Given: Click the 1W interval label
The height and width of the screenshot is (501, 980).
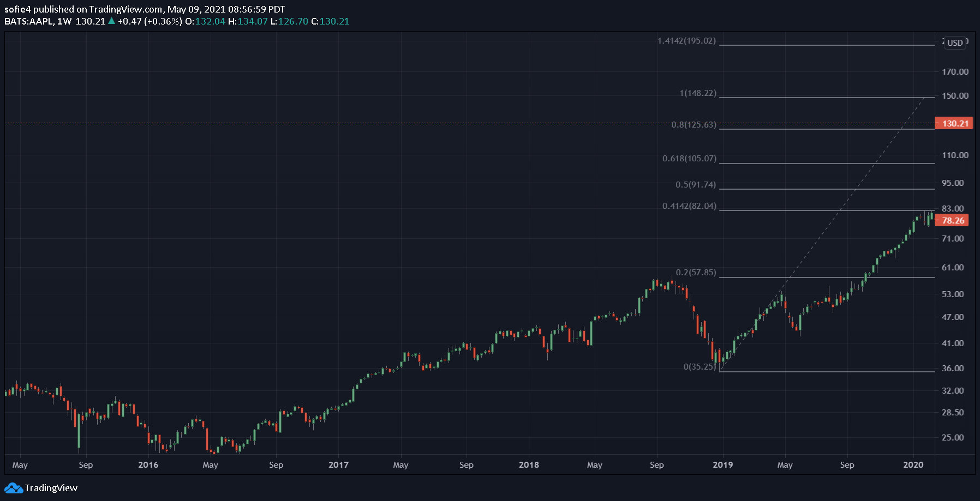Looking at the screenshot, I should point(64,21).
